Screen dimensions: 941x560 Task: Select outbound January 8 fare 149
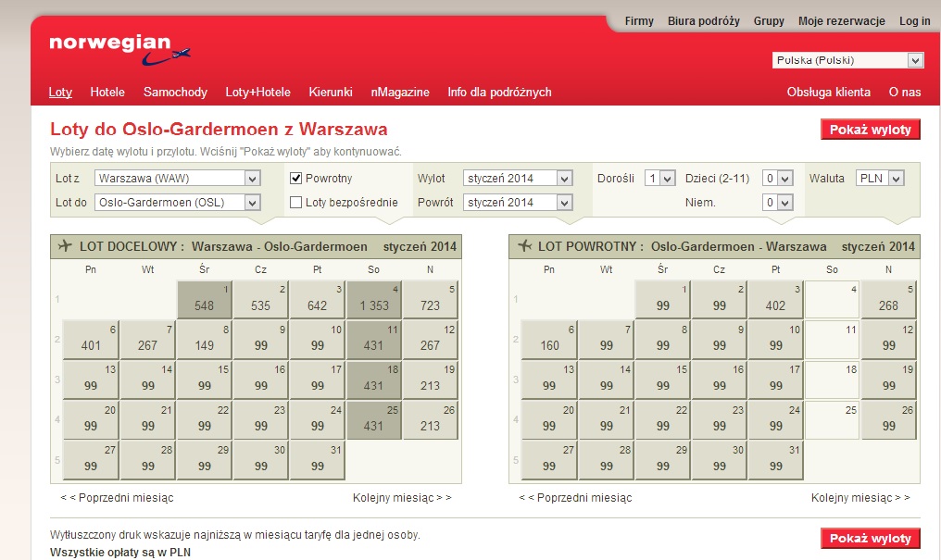[204, 339]
